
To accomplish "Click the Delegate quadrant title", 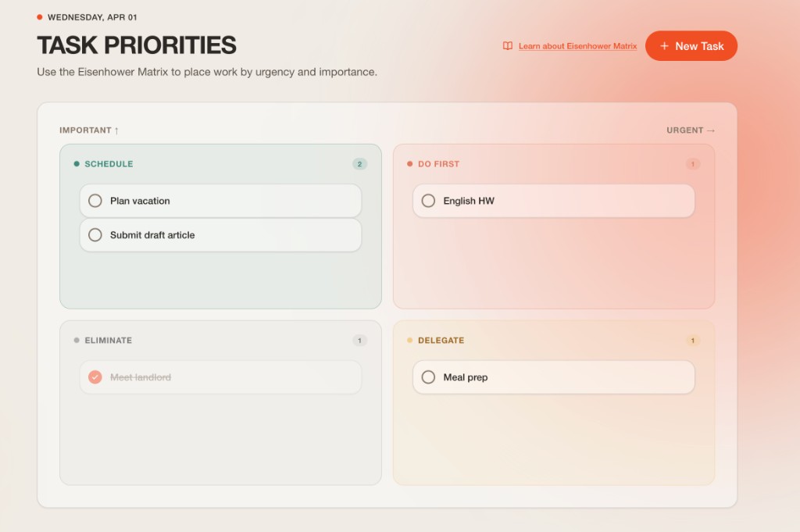I will tap(441, 341).
